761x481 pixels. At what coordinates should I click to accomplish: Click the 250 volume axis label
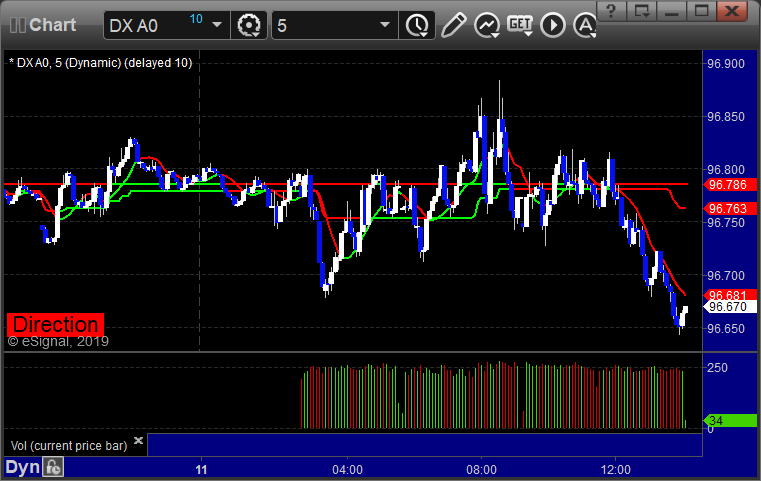point(717,367)
